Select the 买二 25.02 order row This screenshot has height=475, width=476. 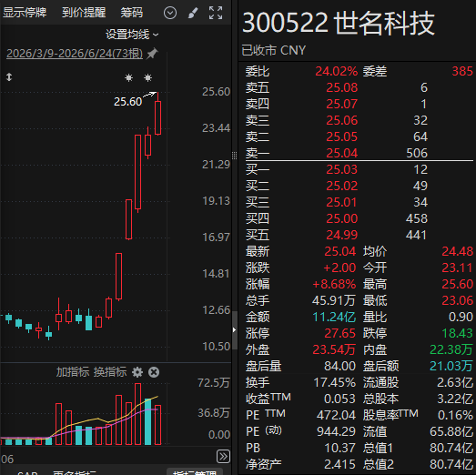[x=360, y=186]
